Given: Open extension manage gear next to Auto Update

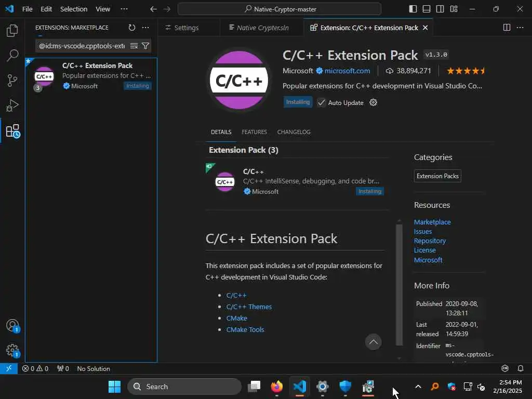Looking at the screenshot, I should 373,102.
